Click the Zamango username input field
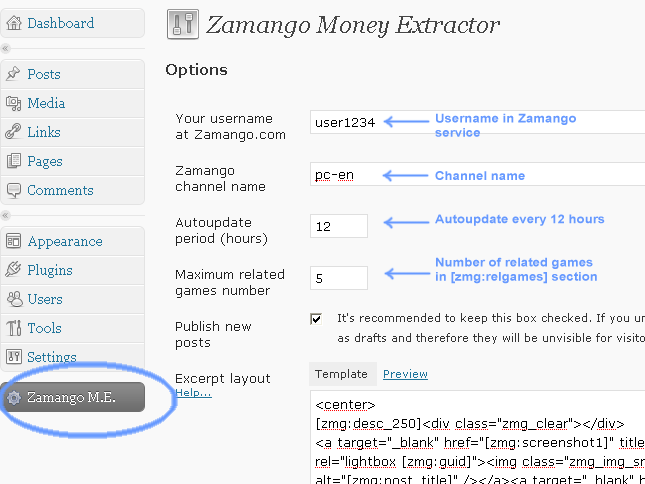The height and width of the screenshot is (484, 645). 477,122
